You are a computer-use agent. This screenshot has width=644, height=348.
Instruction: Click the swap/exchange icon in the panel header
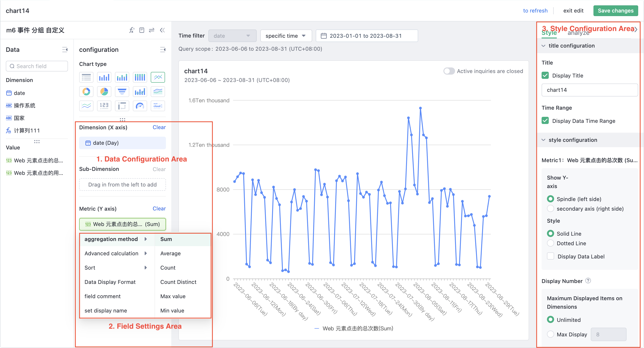pyautogui.click(x=152, y=30)
